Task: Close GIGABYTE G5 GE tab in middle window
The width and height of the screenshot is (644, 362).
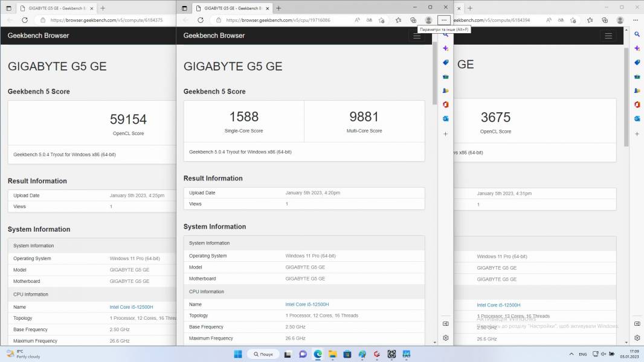Action: pos(268,8)
